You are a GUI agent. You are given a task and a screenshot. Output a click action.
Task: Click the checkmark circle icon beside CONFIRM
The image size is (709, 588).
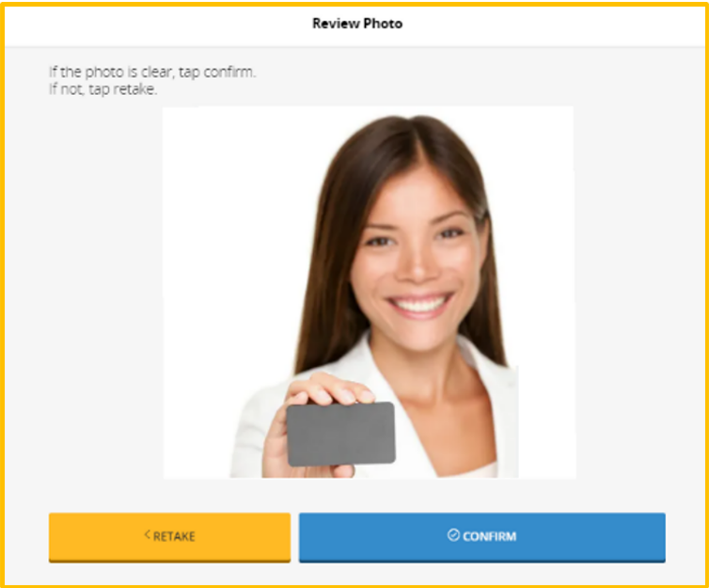coord(453,535)
